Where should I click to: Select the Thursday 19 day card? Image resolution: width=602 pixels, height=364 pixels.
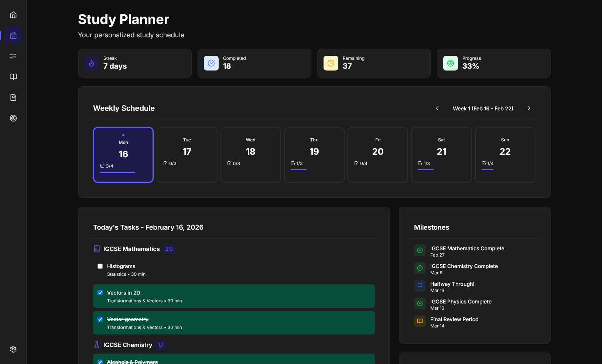[314, 155]
